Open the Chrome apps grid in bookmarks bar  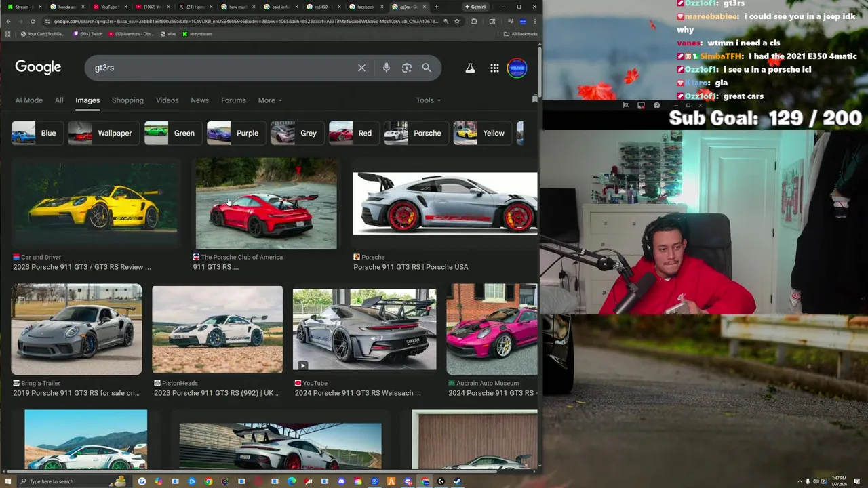(x=8, y=33)
